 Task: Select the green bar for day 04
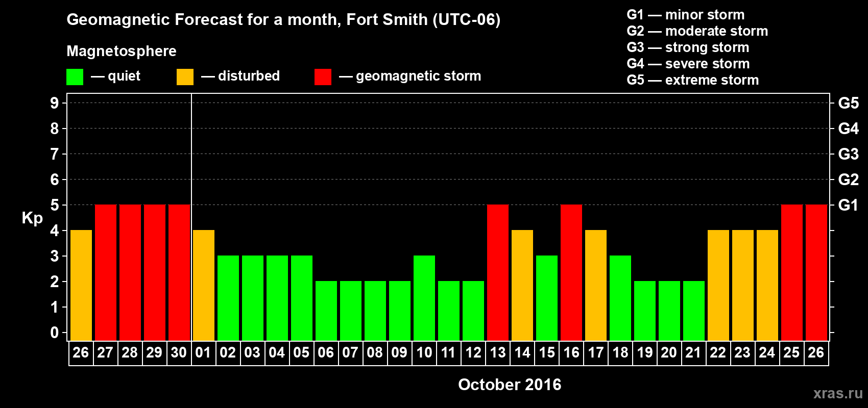[277, 298]
